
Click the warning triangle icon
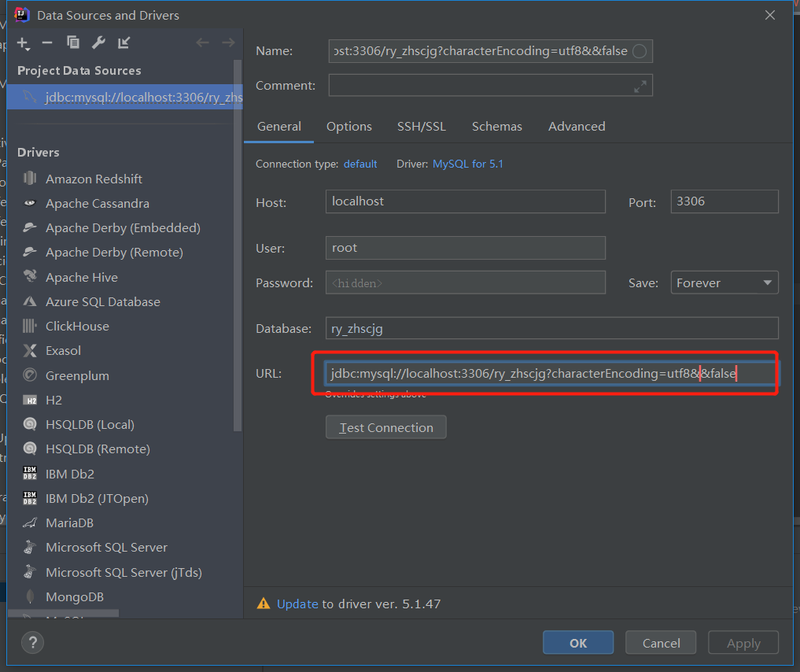[x=264, y=604]
